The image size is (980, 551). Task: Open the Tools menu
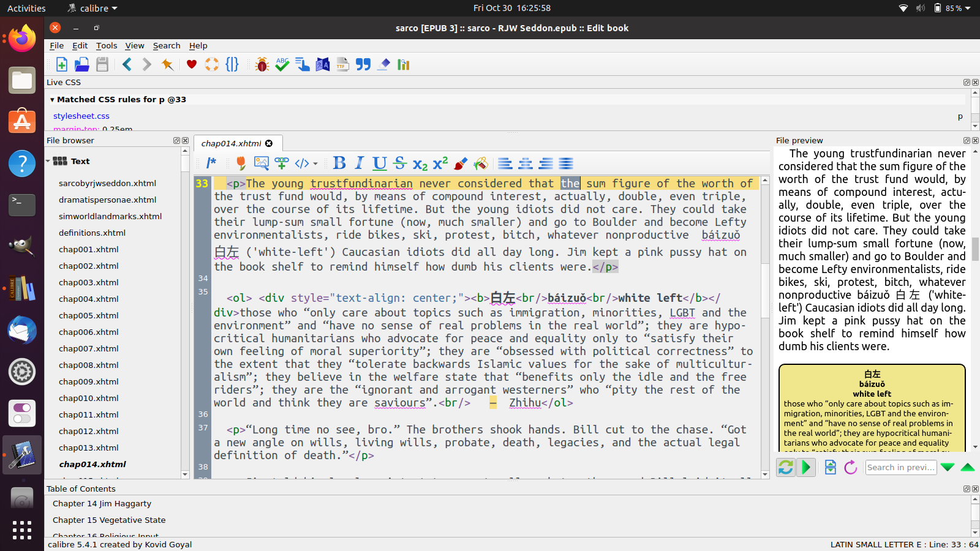(106, 45)
